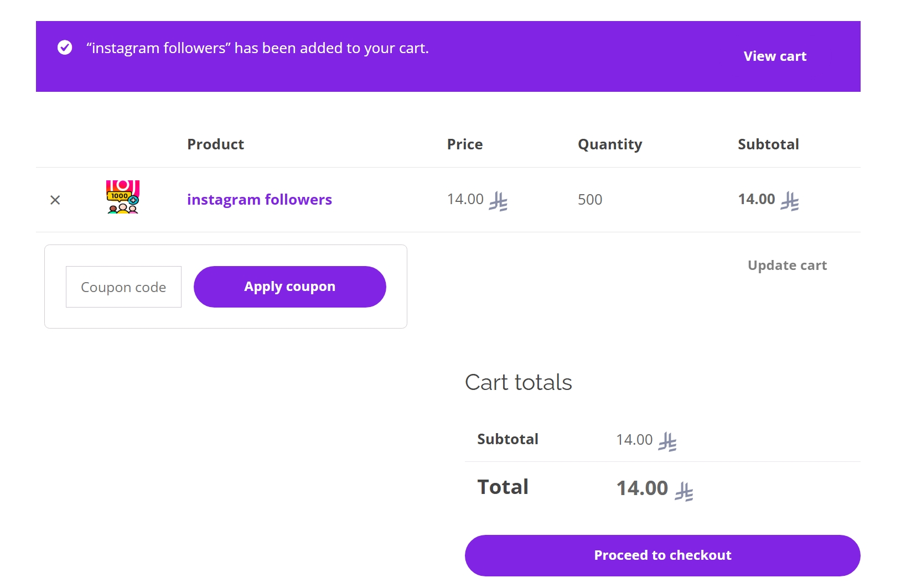Click the Quantity column header
The width and height of the screenshot is (906, 588).
[610, 145]
